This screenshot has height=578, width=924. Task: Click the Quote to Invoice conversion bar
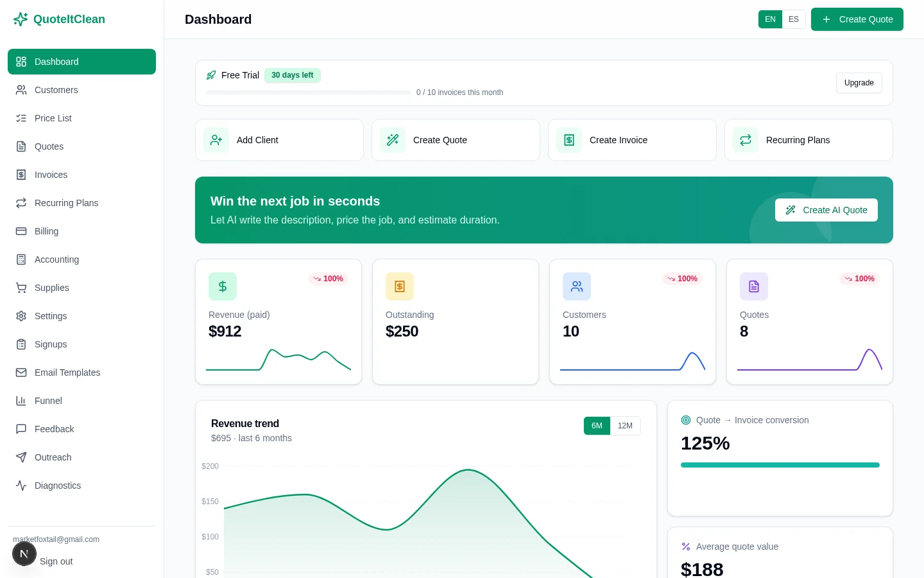pos(780,465)
